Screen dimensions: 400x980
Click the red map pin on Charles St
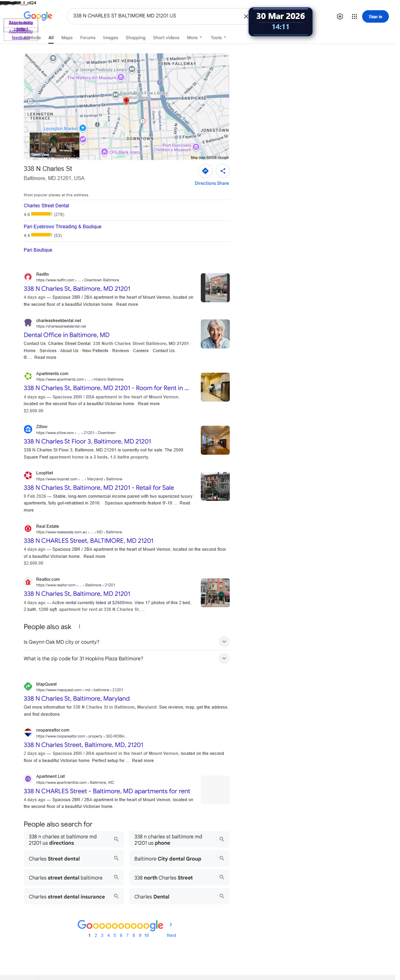point(126,101)
